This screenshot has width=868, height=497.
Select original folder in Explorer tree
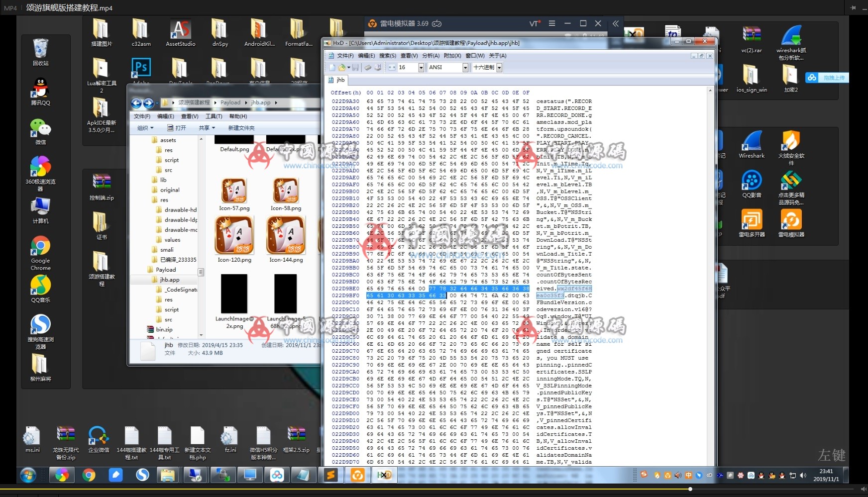click(166, 190)
